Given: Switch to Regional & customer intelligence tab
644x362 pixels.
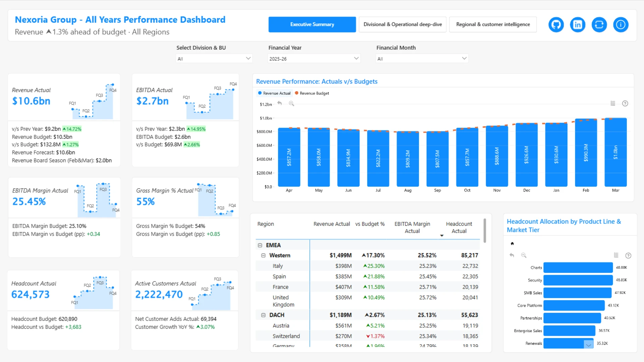Looking at the screenshot, I should [x=493, y=24].
